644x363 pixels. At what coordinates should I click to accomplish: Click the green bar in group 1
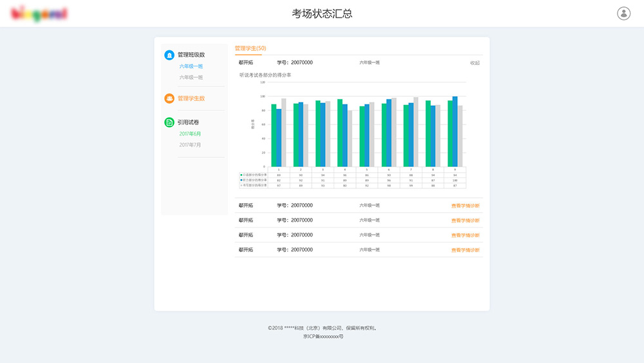pos(274,135)
